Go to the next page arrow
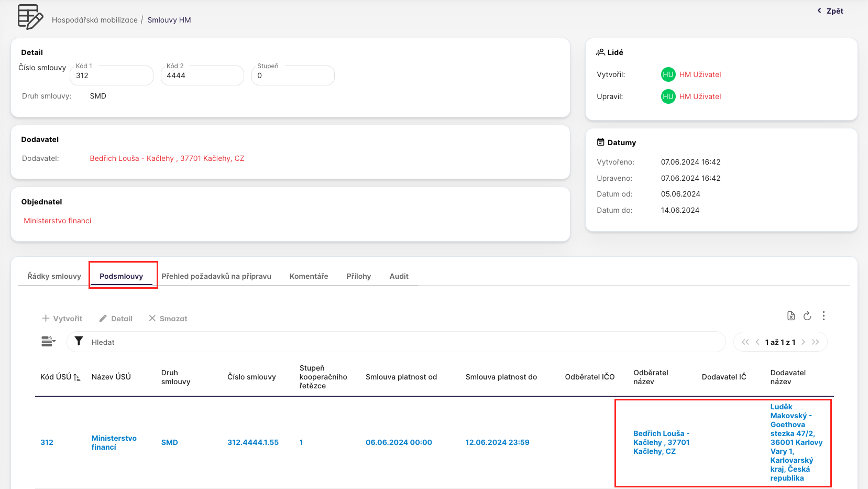The width and height of the screenshot is (868, 489). (x=803, y=342)
